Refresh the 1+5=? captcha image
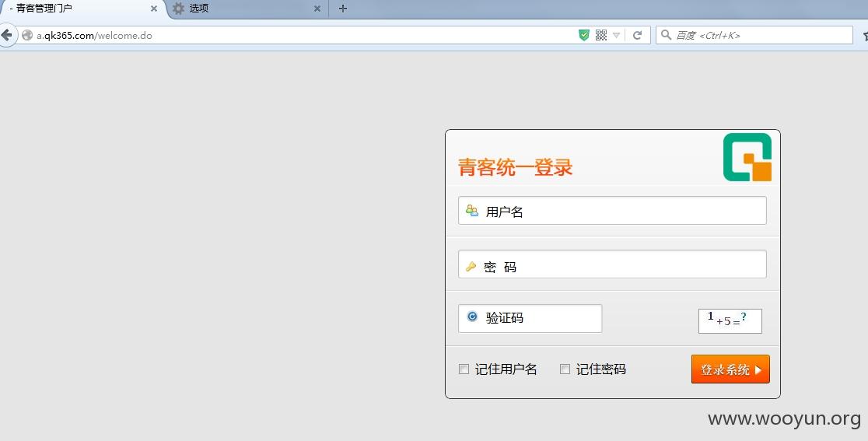 pyautogui.click(x=730, y=321)
